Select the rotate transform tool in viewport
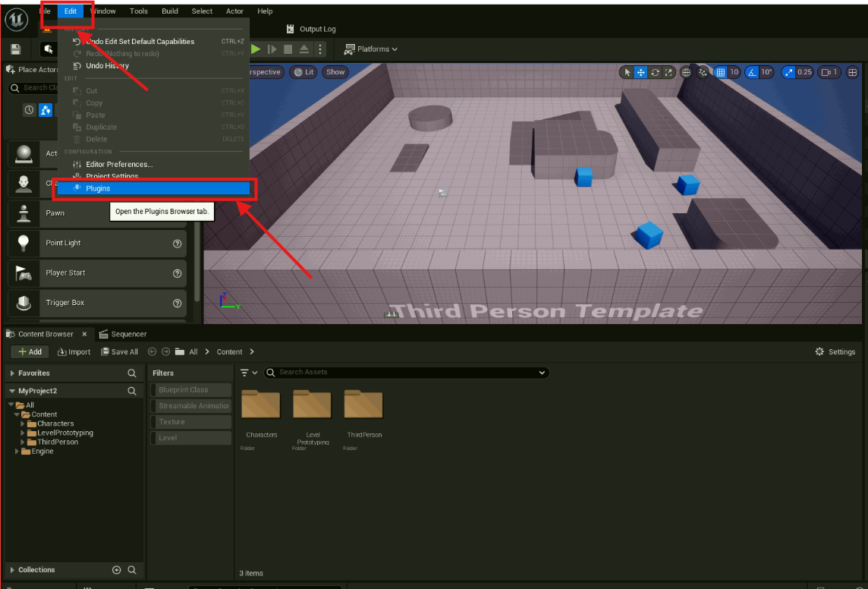Viewport: 868px width, 589px height. (x=655, y=73)
